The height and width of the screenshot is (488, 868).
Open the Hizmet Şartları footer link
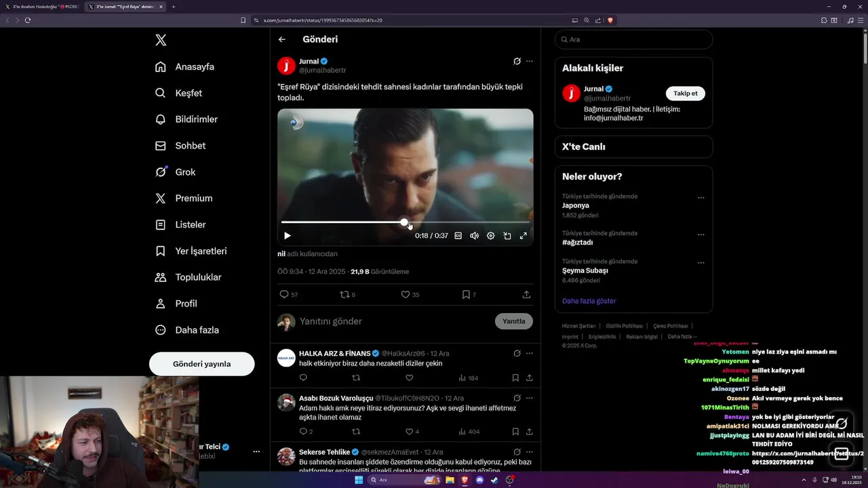click(578, 326)
